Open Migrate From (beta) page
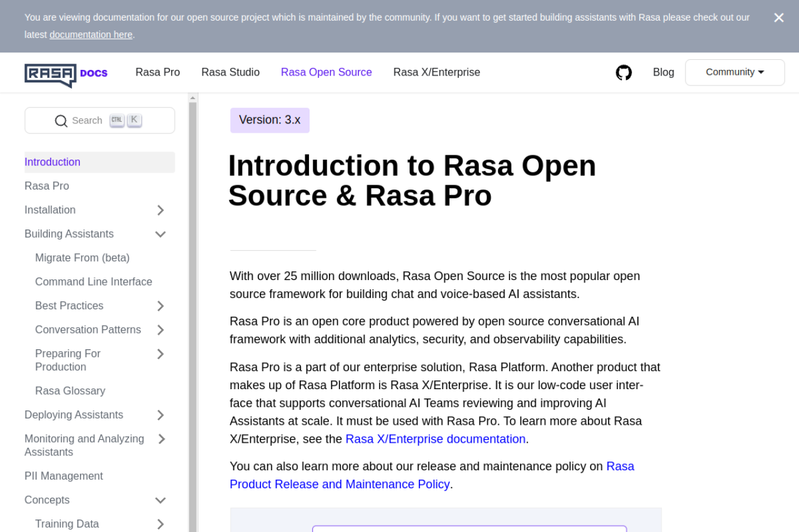This screenshot has height=532, width=799. [82, 258]
